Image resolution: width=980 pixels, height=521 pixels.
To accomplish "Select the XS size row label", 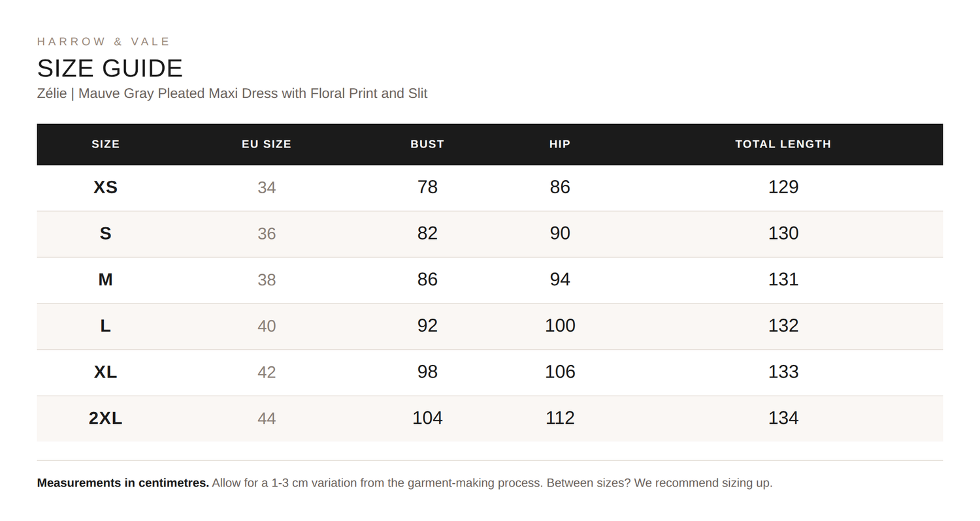I will 105,187.
